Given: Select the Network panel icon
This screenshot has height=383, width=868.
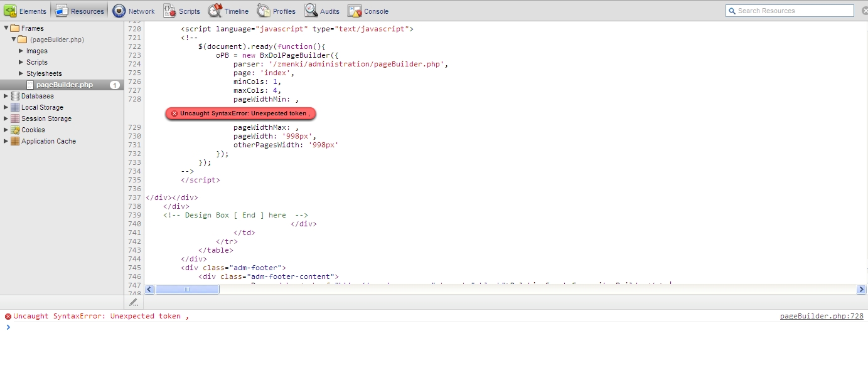Looking at the screenshot, I should [x=119, y=11].
